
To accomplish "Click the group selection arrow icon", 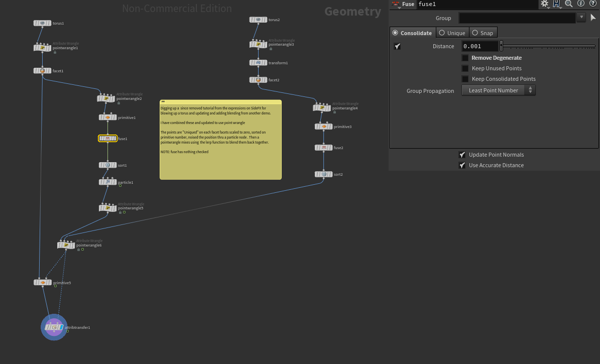I will pyautogui.click(x=593, y=18).
